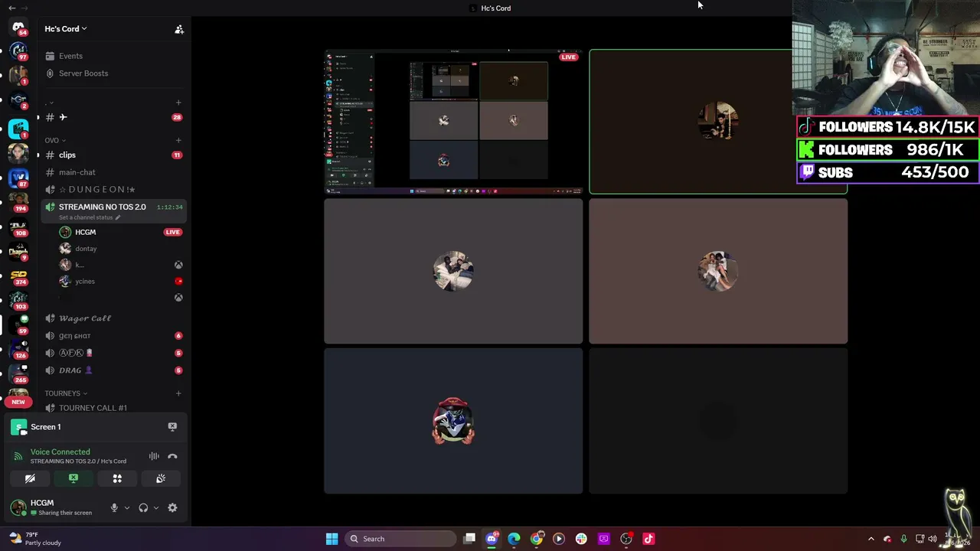Join the gen chat voice channel
This screenshot has height=551, width=980.
(114, 335)
